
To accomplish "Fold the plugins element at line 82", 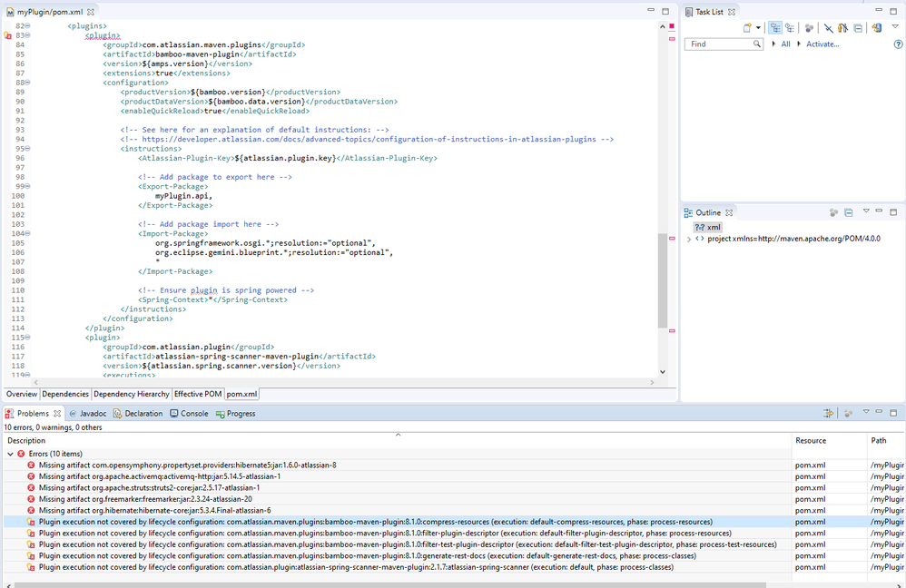I will [27, 26].
